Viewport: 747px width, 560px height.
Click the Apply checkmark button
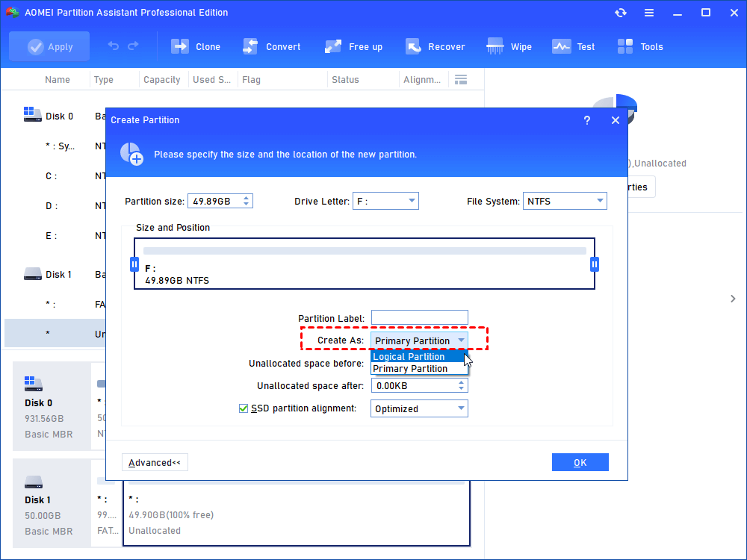click(49, 46)
